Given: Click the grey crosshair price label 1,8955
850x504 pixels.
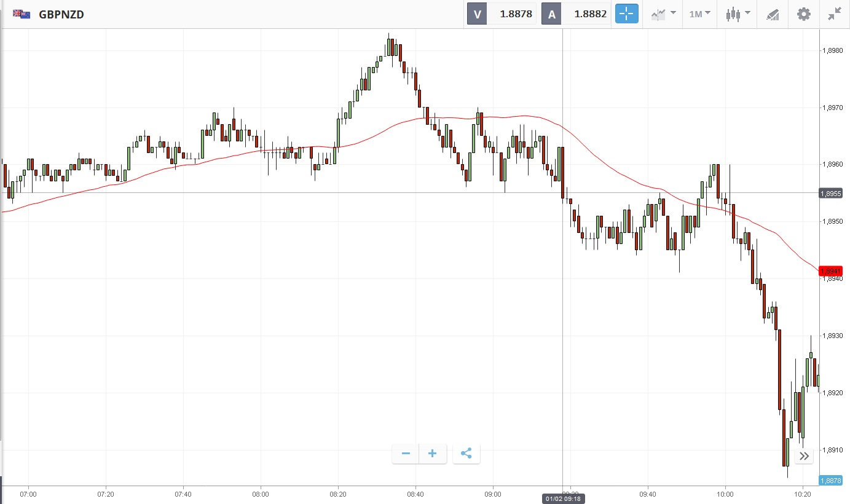Looking at the screenshot, I should click(x=831, y=193).
